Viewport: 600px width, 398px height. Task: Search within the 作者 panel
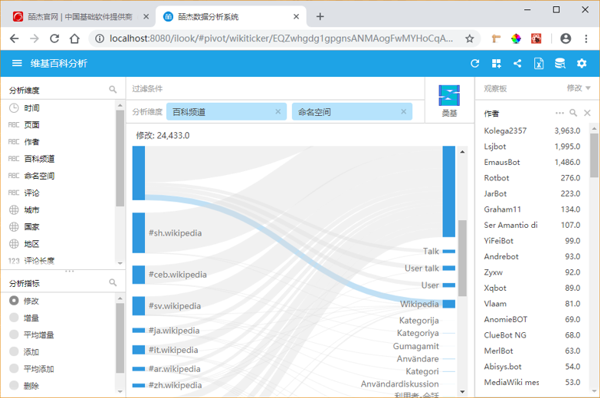point(573,113)
